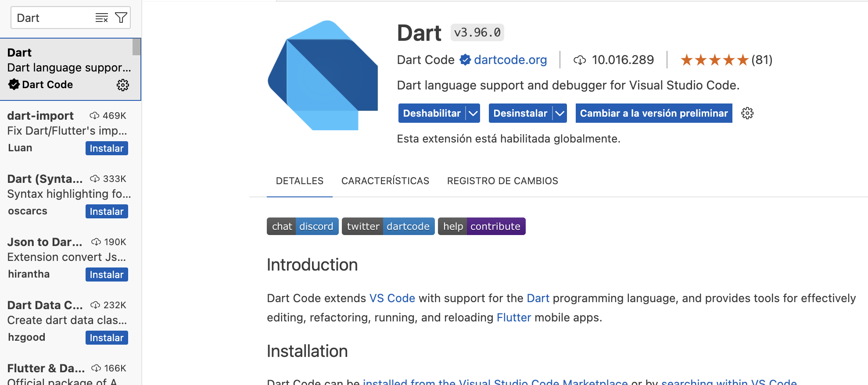Select the dart-import list entry
The height and width of the screenshot is (385, 868).
pyautogui.click(x=70, y=132)
